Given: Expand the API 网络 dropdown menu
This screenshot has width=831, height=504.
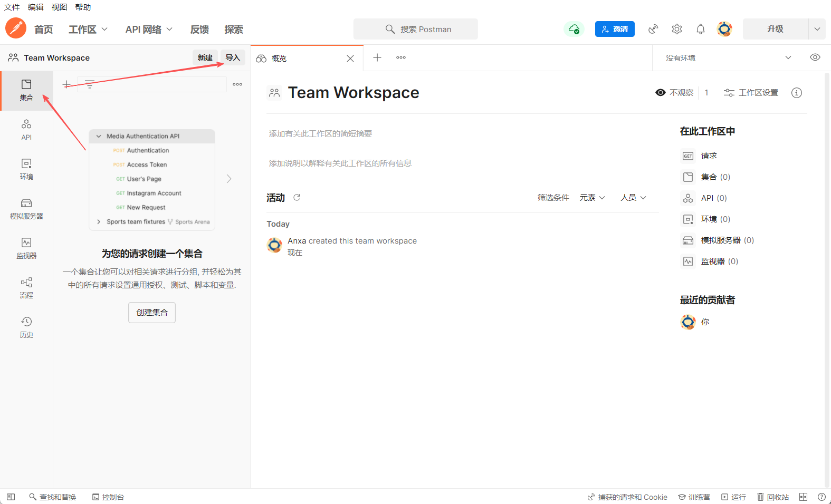Looking at the screenshot, I should [149, 30].
